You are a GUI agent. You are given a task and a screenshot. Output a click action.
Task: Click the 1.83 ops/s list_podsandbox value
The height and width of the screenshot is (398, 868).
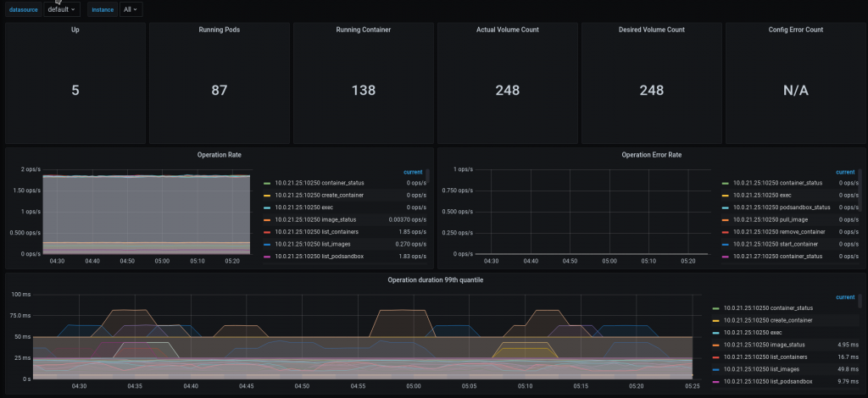tap(413, 256)
